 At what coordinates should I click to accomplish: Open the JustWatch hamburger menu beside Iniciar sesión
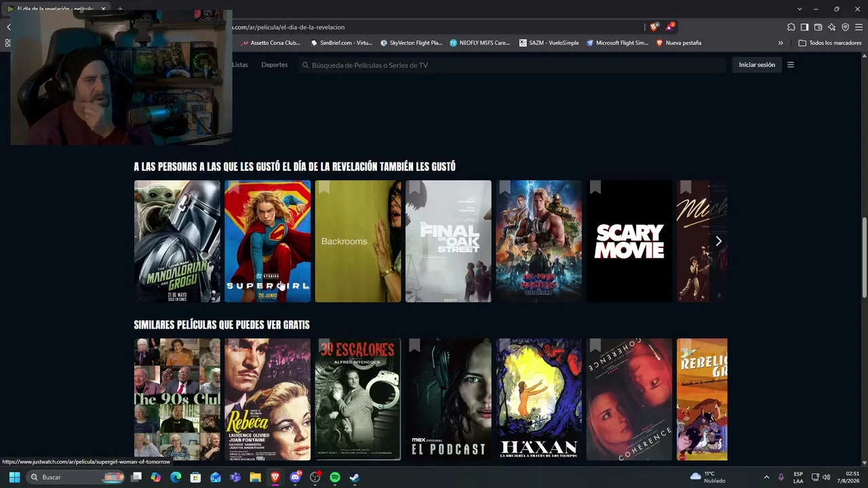pyautogui.click(x=791, y=65)
